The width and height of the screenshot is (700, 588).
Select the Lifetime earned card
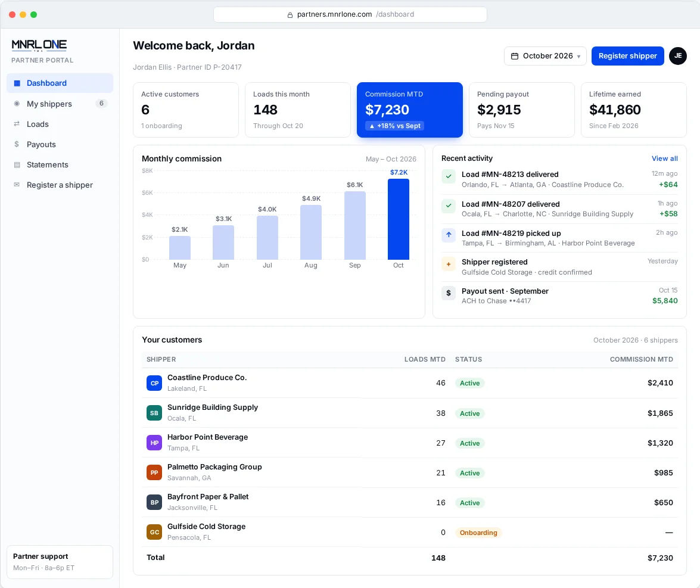pos(633,110)
